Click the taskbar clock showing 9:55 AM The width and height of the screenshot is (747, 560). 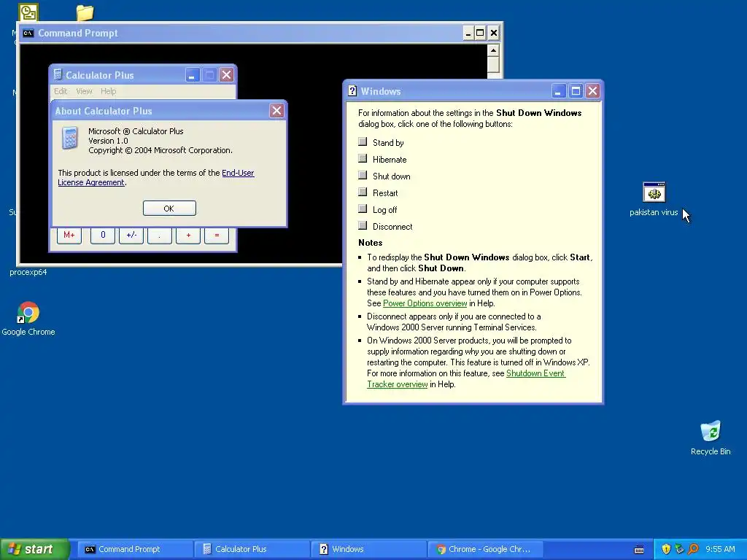[720, 549]
